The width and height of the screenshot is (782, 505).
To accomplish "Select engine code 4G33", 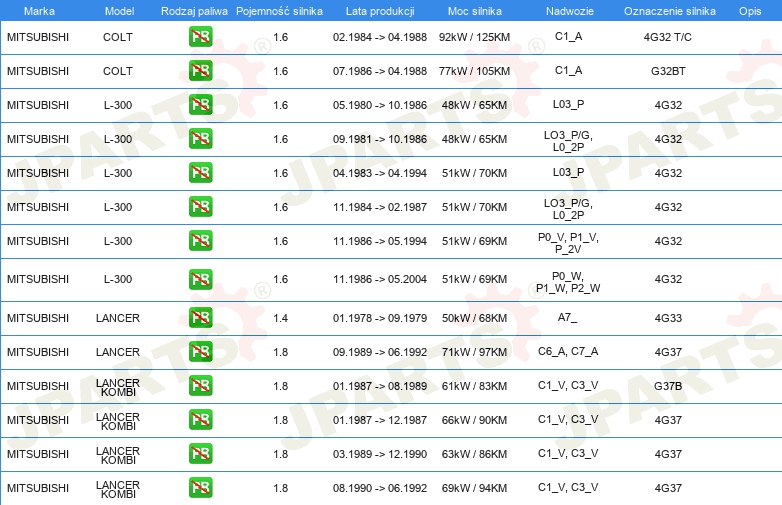I will pyautogui.click(x=668, y=318).
